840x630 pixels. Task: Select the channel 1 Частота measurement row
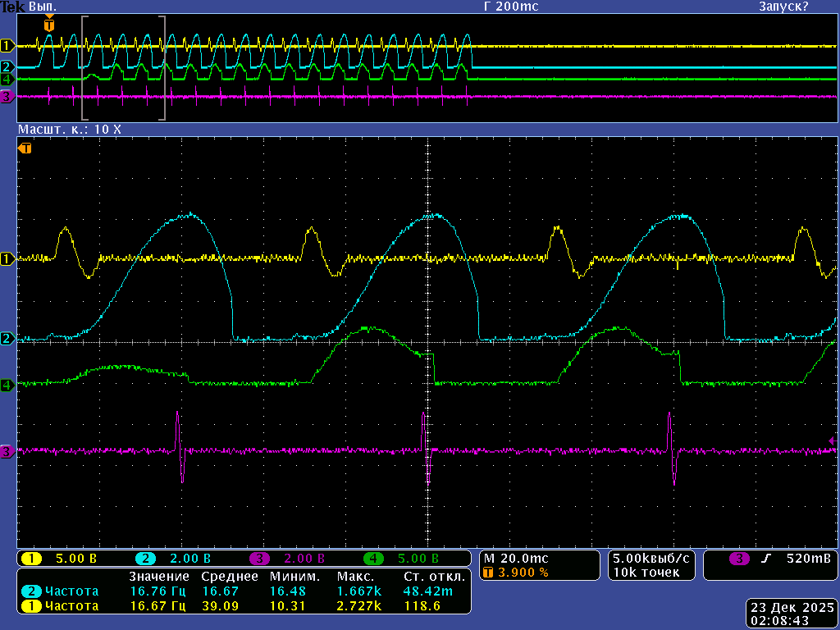tap(72, 605)
